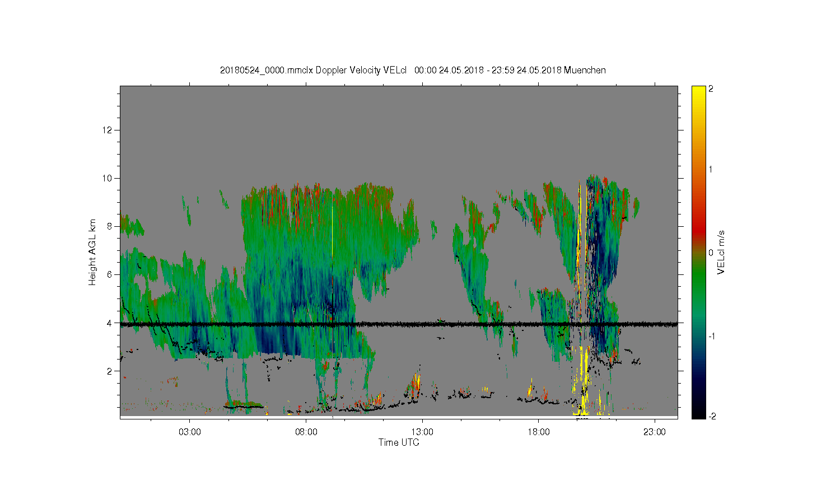Click the 12 km height label
Image resolution: width=840 pixels, height=504 pixels.
(x=107, y=130)
